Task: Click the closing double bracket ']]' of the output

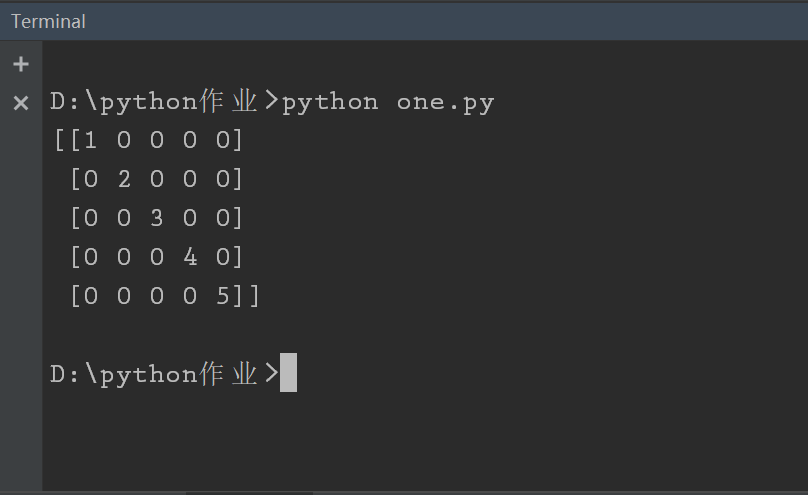Action: coord(246,296)
